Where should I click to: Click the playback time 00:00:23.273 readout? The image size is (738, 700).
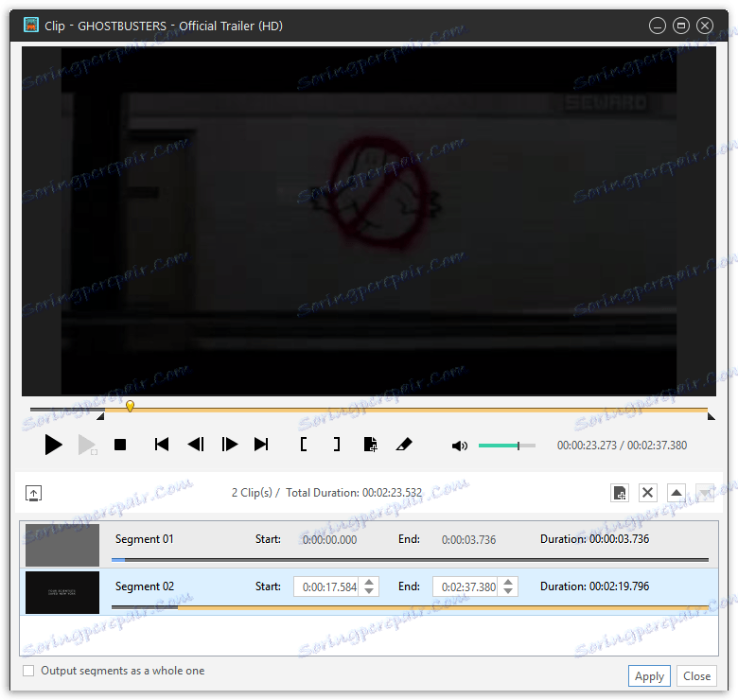(587, 445)
